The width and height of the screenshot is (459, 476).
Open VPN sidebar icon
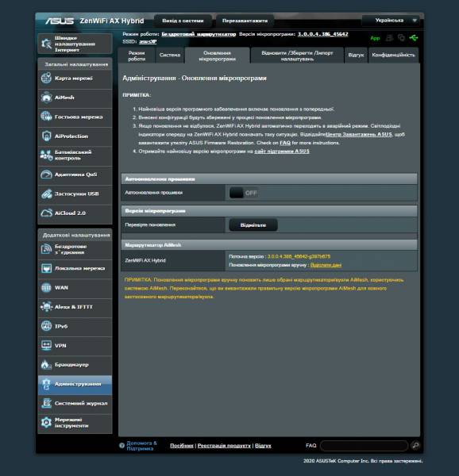point(46,345)
